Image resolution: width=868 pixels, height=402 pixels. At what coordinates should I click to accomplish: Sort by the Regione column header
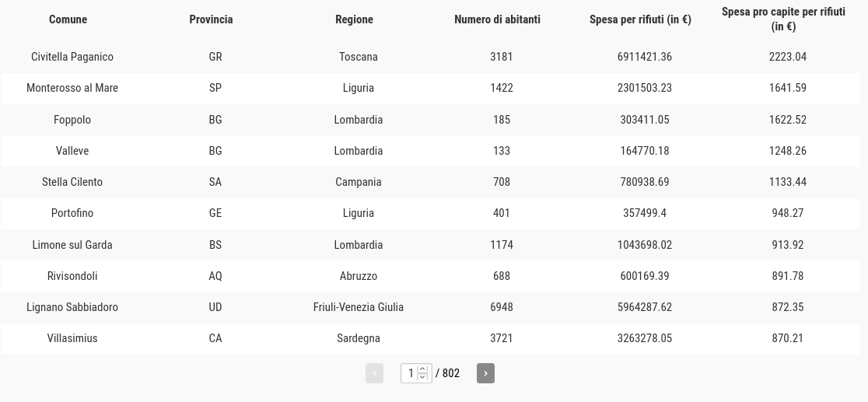tap(355, 19)
